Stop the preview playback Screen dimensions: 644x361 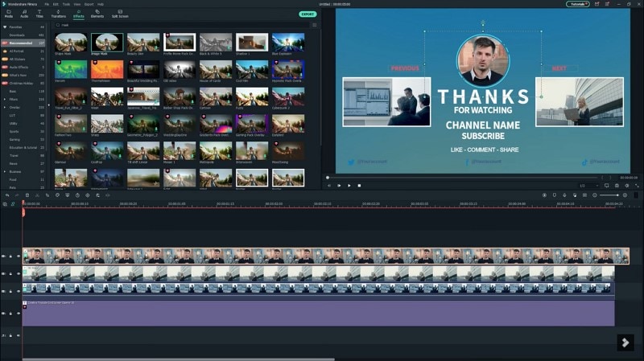359,186
